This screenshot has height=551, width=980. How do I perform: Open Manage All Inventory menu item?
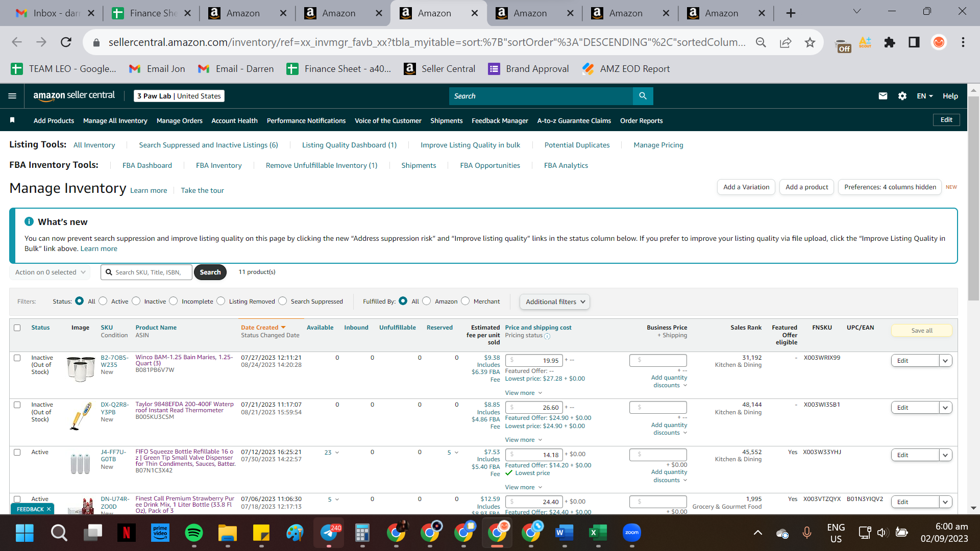point(115,120)
